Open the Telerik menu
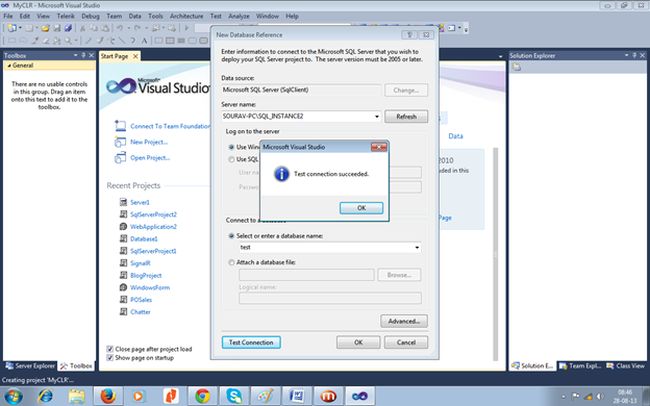The height and width of the screenshot is (406, 650). (x=65, y=16)
